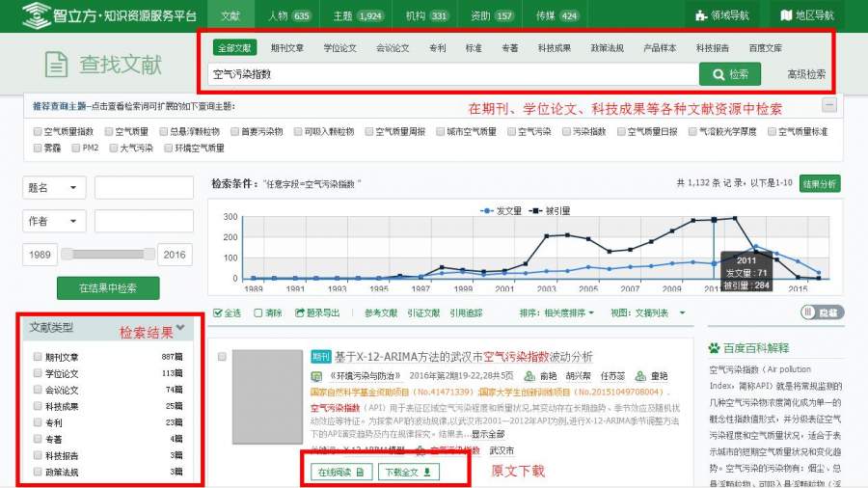Switch to the 传媒 424 tab

557,15
